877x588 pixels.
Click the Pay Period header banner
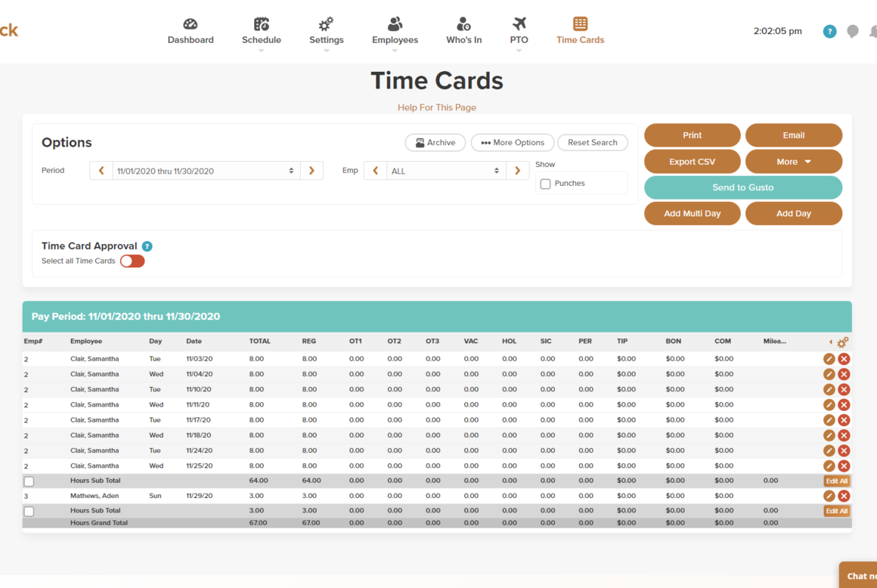(x=437, y=317)
